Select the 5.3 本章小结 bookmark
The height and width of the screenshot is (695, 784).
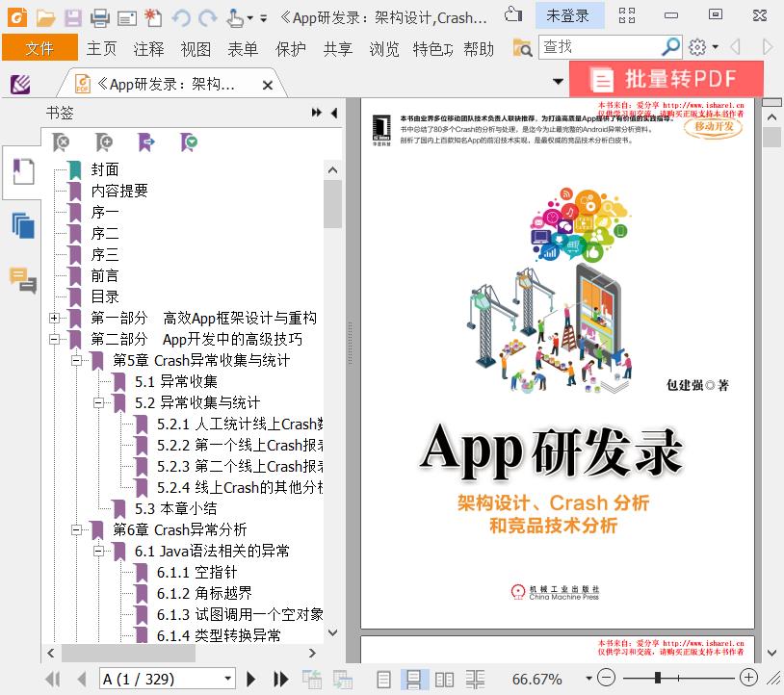[175, 508]
